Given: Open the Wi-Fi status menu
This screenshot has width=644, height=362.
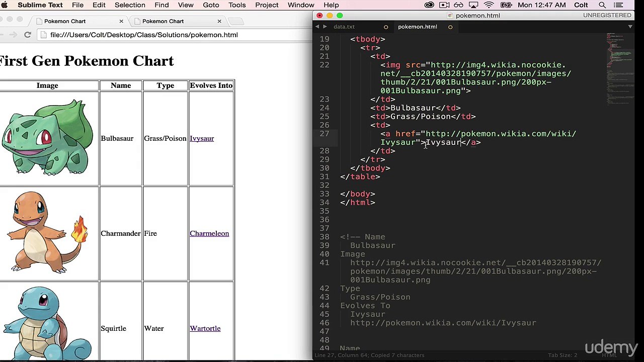Looking at the screenshot, I should point(489,5).
